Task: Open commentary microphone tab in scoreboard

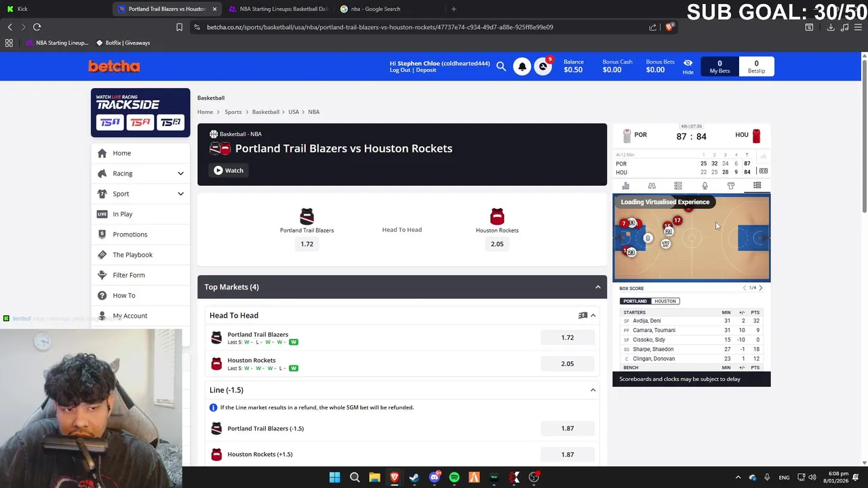Action: click(x=705, y=186)
